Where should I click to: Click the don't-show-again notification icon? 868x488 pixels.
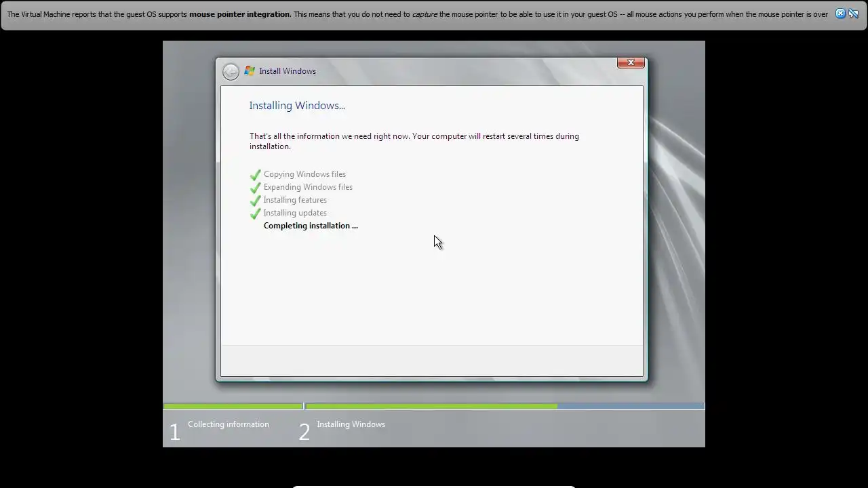click(x=854, y=14)
